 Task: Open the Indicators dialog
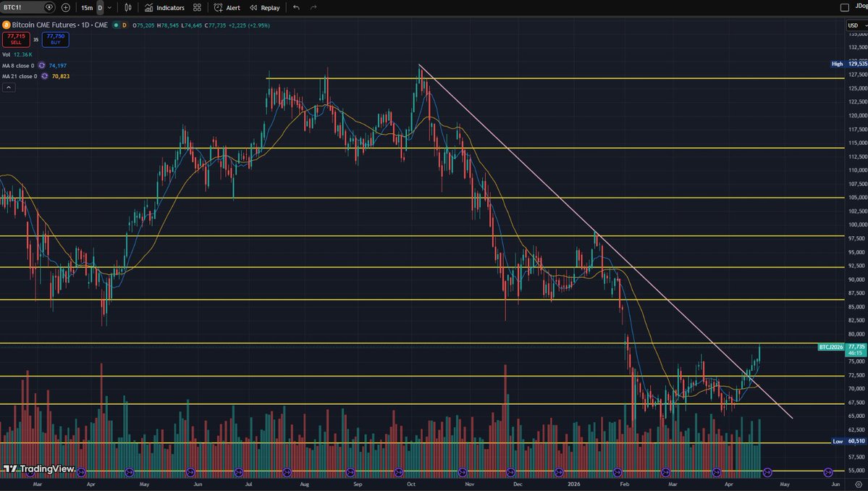164,8
